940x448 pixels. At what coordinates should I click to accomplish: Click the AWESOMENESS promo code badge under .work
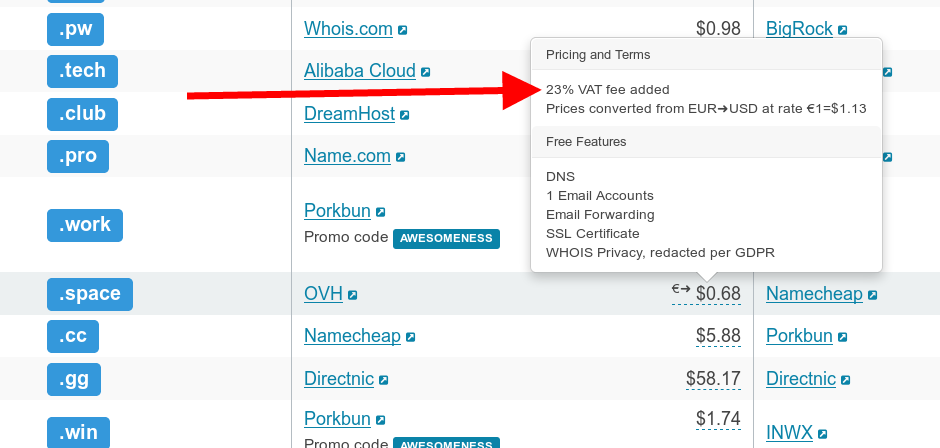click(445, 238)
